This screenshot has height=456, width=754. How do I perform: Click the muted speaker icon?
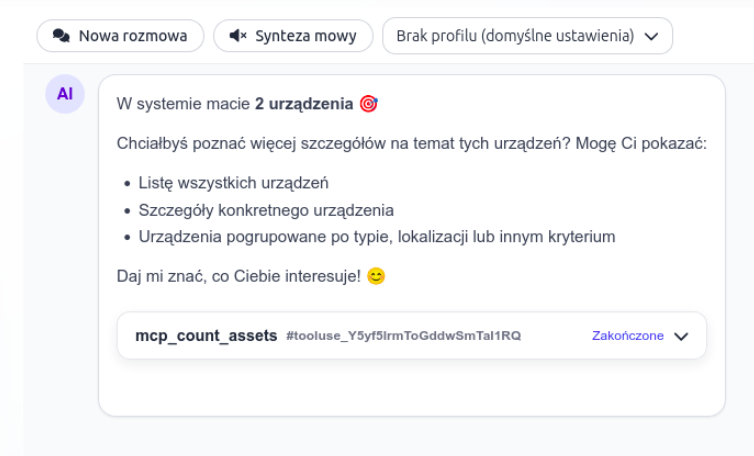pos(238,36)
